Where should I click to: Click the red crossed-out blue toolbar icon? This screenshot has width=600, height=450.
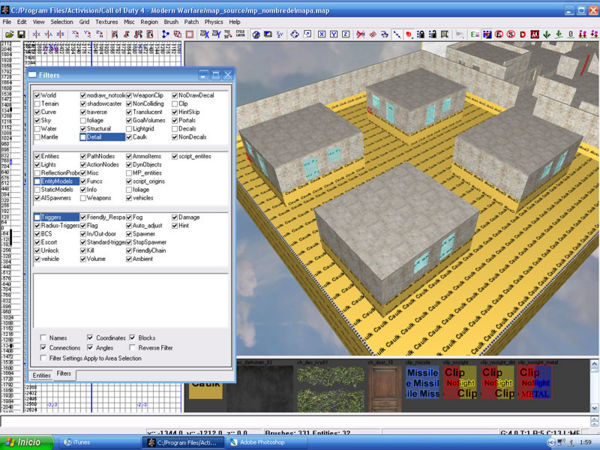pyautogui.click(x=360, y=34)
